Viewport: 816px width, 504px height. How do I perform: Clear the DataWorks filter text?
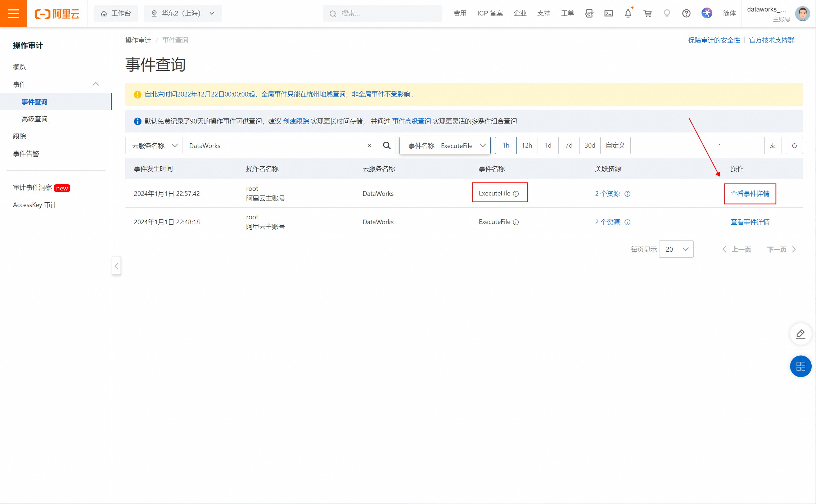point(369,145)
